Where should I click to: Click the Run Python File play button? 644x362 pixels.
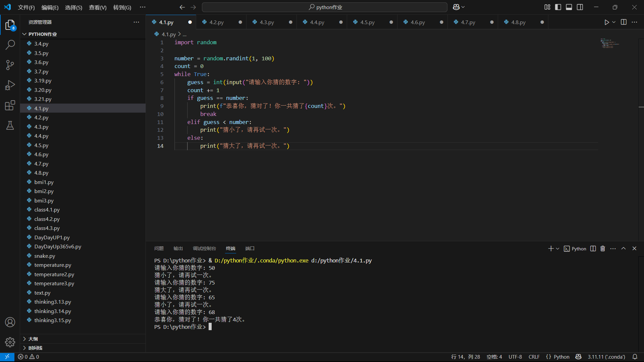(x=606, y=22)
